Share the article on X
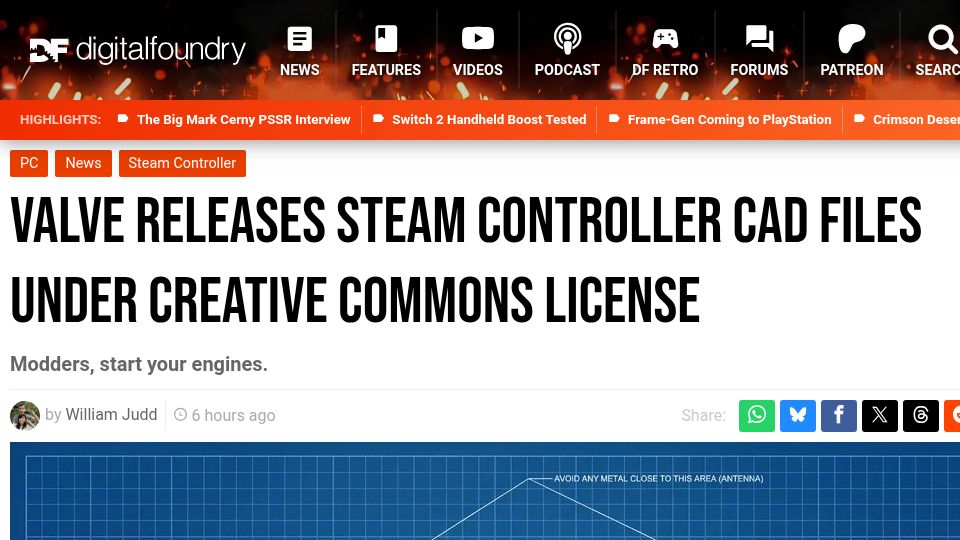This screenshot has height=540, width=960. tap(880, 416)
